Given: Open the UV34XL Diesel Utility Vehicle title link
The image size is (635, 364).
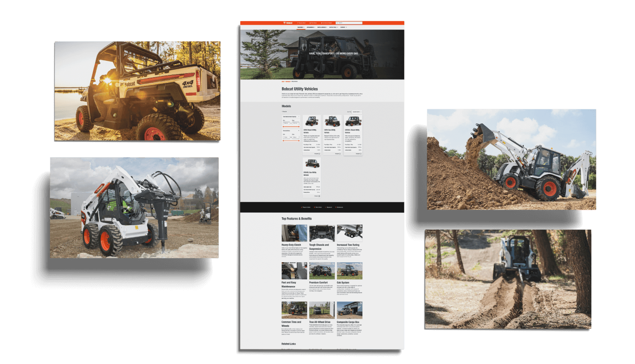Looking at the screenshot, I should 353,131.
